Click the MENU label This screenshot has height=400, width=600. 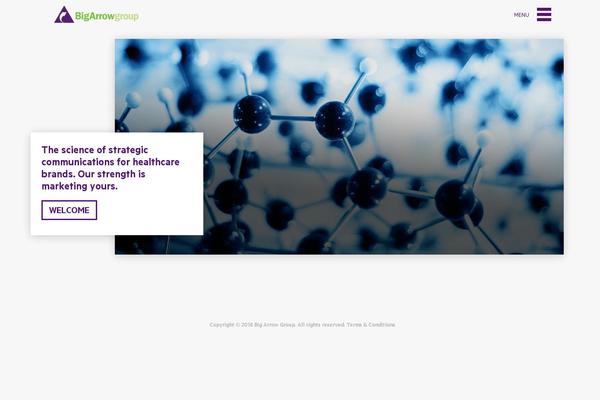click(x=521, y=15)
